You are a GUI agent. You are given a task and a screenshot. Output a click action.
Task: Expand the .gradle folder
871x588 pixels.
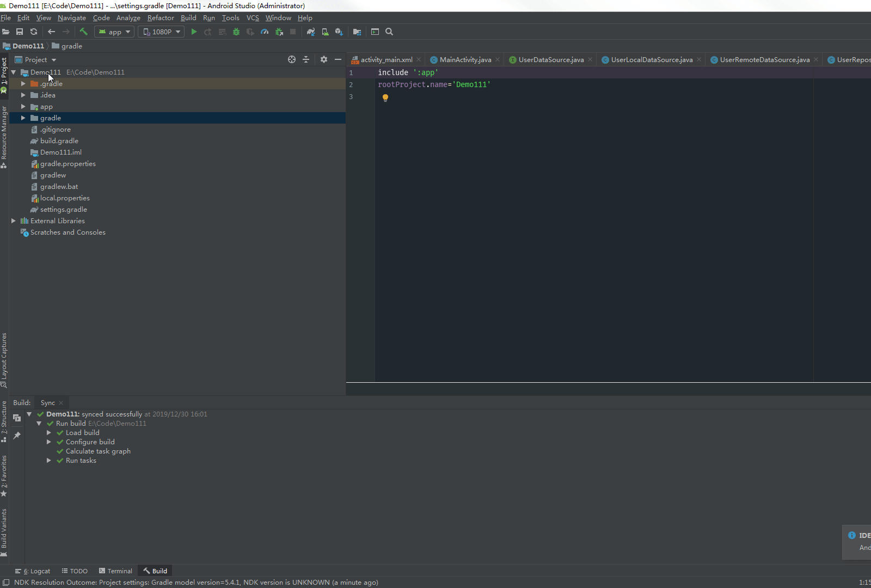[23, 84]
